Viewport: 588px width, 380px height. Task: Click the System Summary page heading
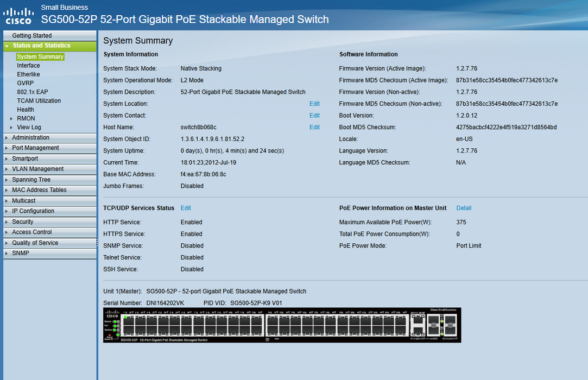coord(138,41)
